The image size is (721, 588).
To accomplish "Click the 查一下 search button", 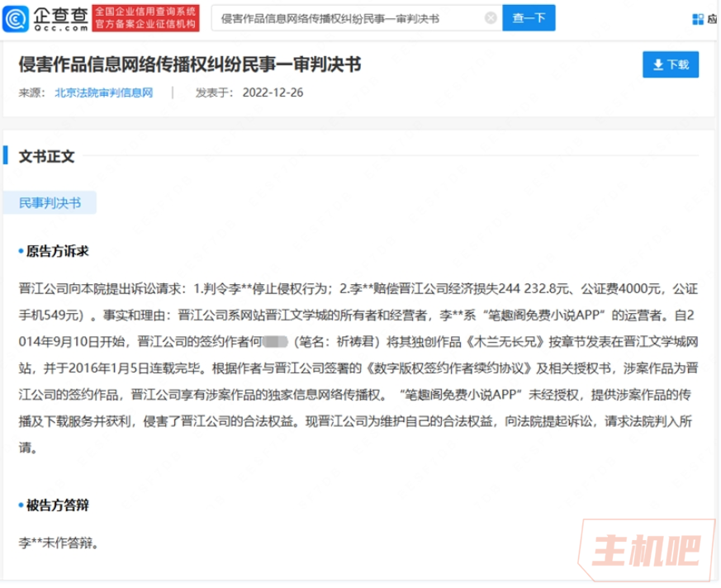I will point(529,18).
